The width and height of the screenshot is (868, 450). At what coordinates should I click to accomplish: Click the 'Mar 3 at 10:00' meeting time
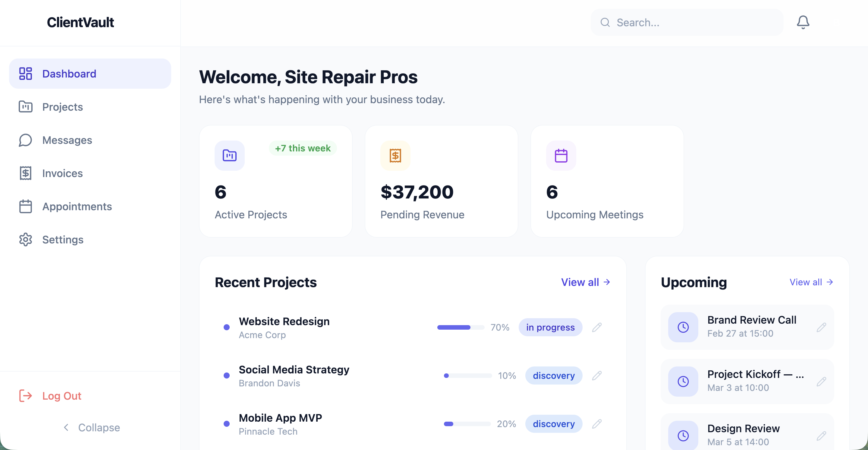click(x=738, y=387)
